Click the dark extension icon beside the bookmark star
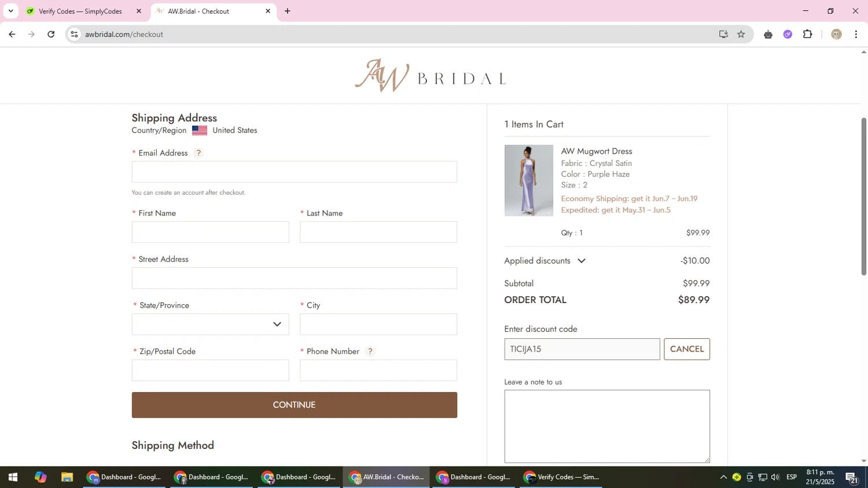 pos(768,34)
